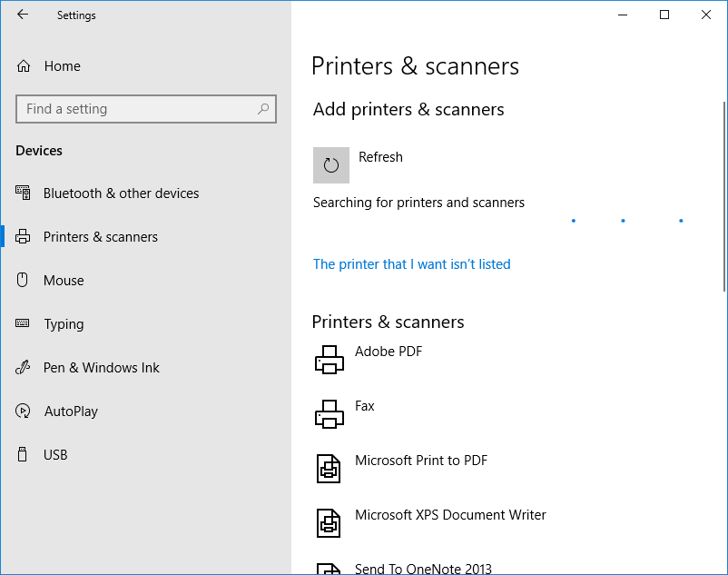
Task: Click the Fax printer icon
Action: [x=330, y=414]
